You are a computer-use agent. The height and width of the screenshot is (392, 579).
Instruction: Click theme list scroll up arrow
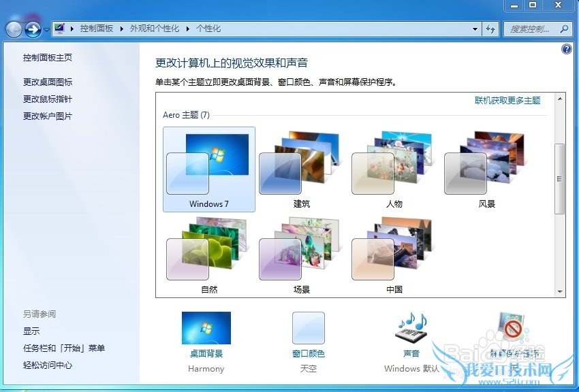tap(560, 99)
